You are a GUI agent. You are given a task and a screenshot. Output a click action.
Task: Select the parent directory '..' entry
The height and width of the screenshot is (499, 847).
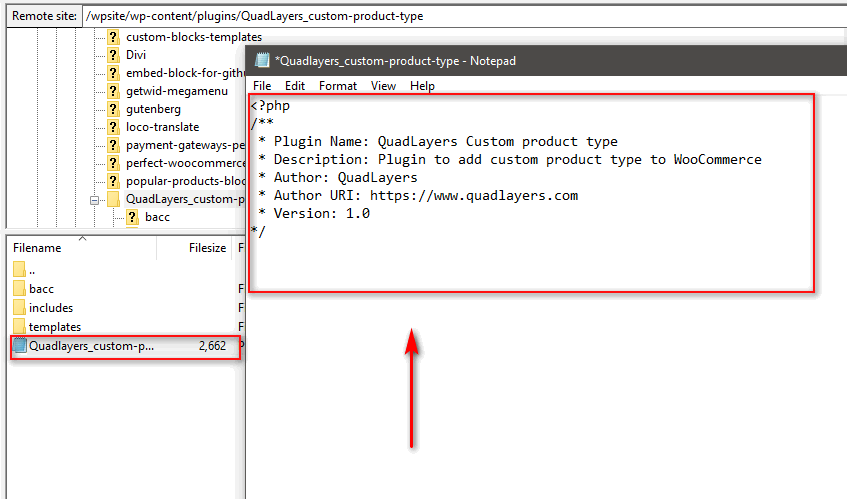click(32, 270)
